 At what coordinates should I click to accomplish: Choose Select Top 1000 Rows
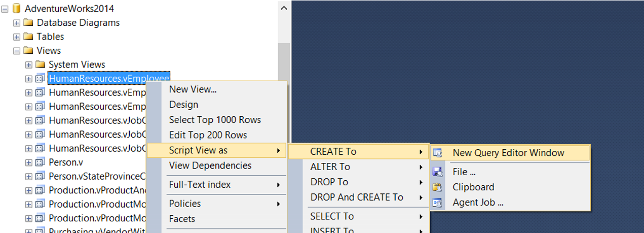click(x=217, y=120)
